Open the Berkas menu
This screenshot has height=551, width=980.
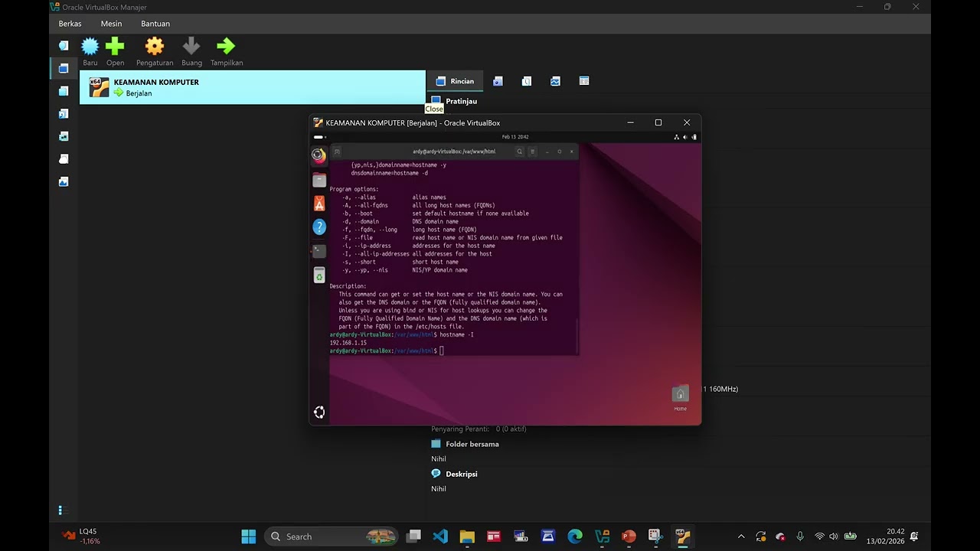point(70,24)
